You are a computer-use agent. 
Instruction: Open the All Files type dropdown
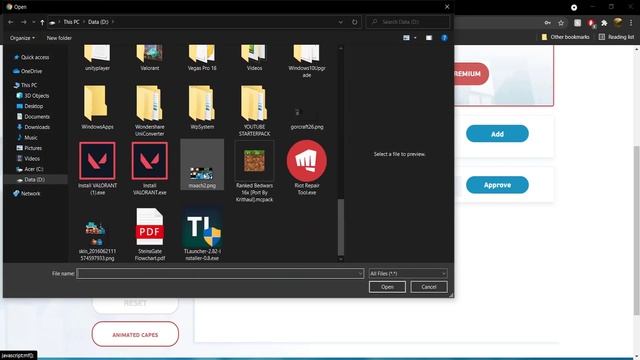[408, 273]
